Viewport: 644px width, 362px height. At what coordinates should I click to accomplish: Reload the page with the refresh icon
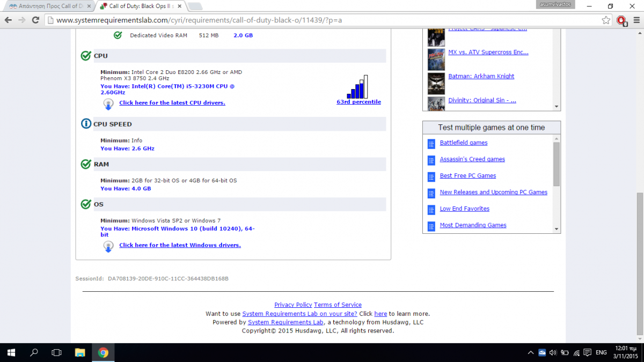(x=35, y=20)
